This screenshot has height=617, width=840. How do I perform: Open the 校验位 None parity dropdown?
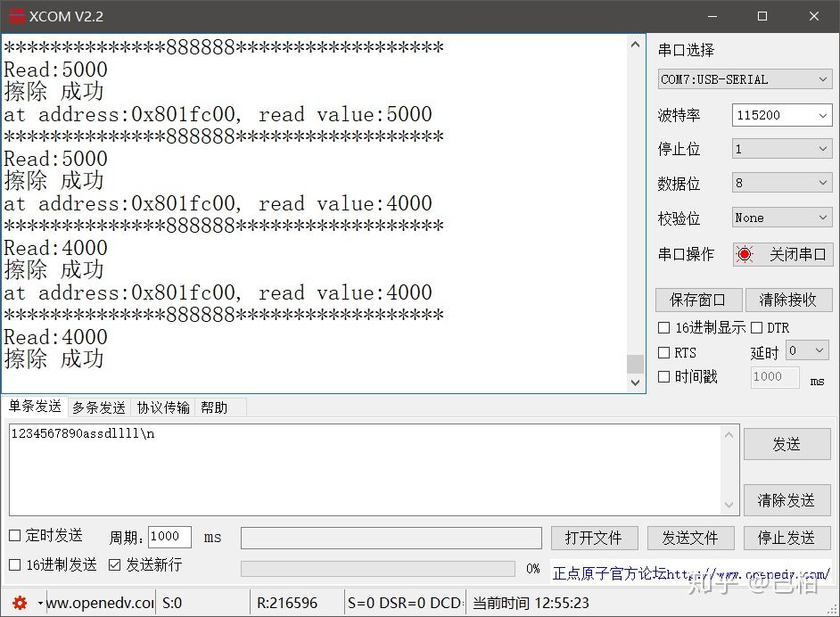[782, 218]
